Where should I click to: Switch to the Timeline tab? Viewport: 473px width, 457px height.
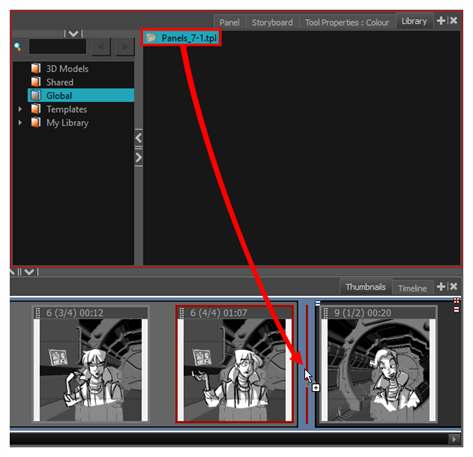pyautogui.click(x=412, y=288)
